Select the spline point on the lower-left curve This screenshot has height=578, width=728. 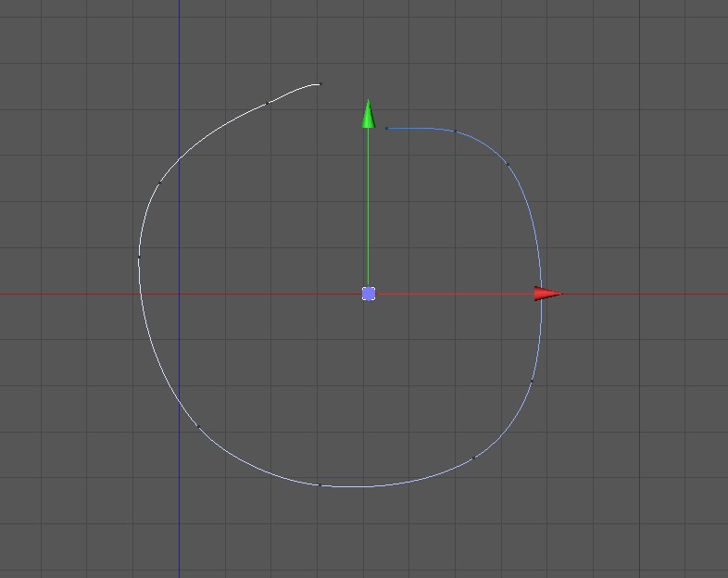click(x=198, y=426)
